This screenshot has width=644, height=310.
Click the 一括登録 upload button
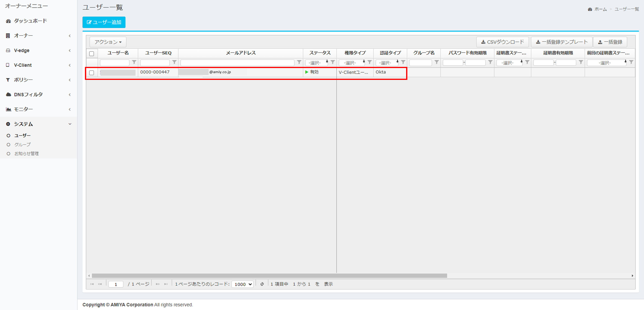610,42
